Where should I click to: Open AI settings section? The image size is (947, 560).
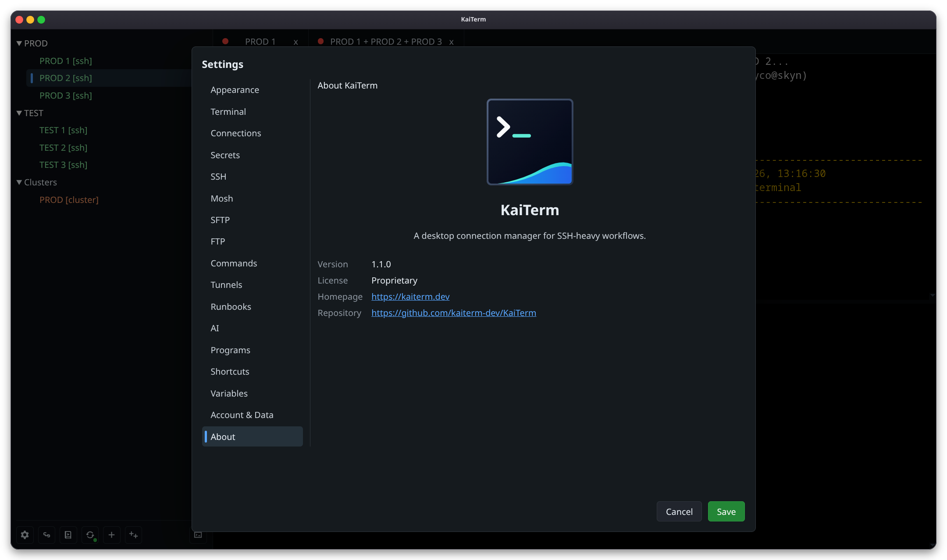tap(253, 328)
